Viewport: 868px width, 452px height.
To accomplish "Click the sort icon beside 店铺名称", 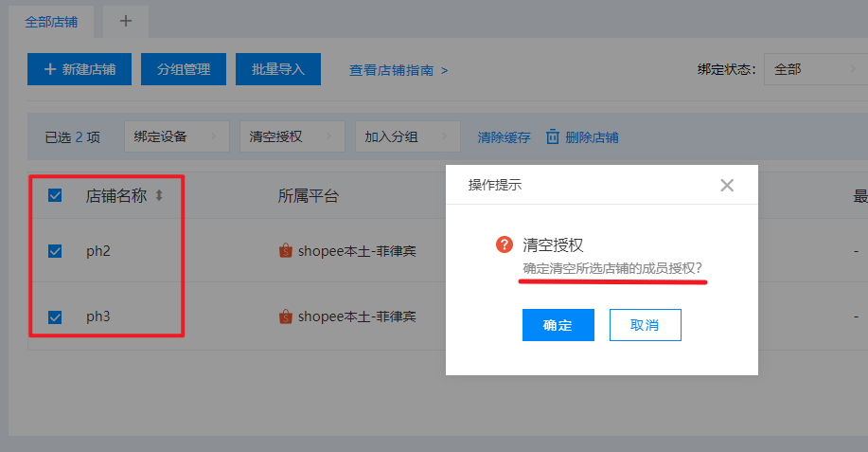I will point(159,196).
